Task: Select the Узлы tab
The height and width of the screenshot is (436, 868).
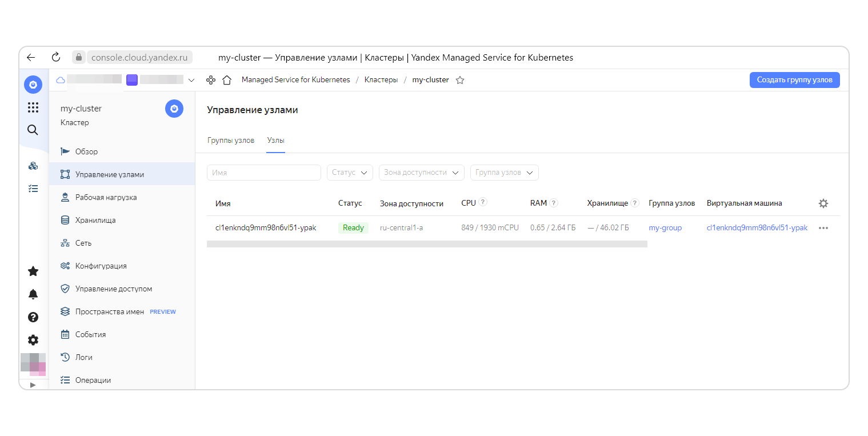Action: coord(276,140)
